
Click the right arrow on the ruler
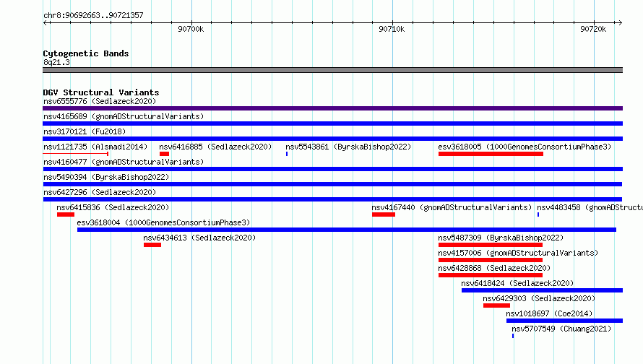coord(620,22)
